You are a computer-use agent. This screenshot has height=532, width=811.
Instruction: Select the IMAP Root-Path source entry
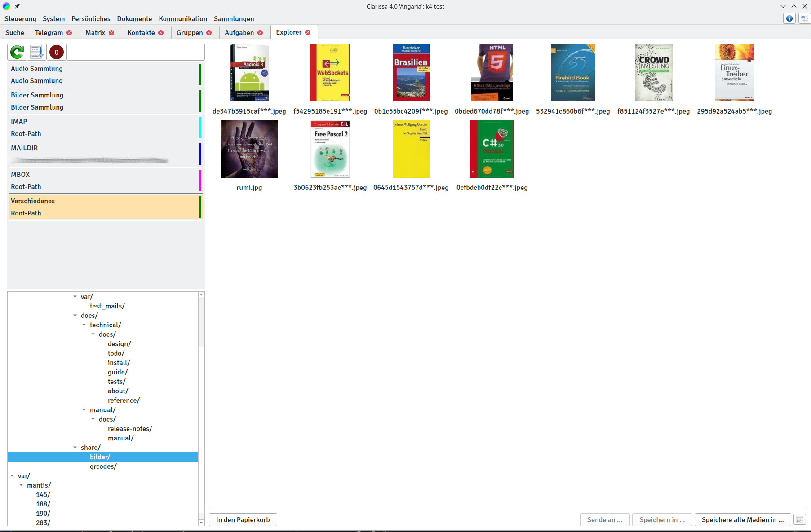pyautogui.click(x=106, y=128)
